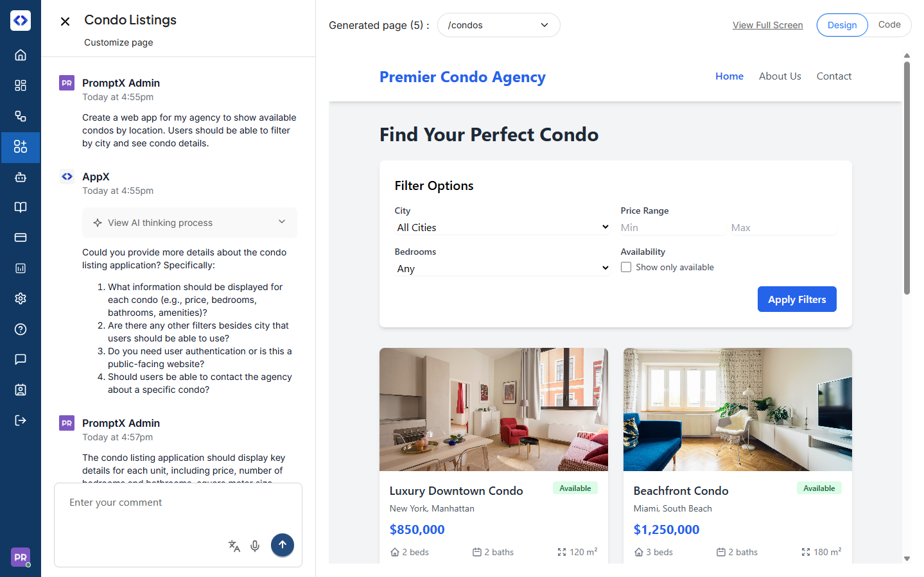Image resolution: width=924 pixels, height=577 pixels.
Task: Open the settings gear in the sidebar
Action: click(21, 298)
